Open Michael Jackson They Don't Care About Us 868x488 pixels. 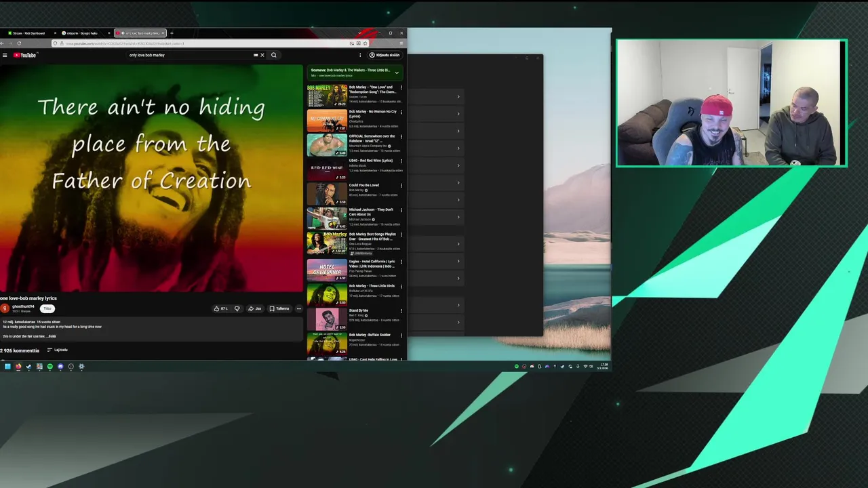[372, 211]
